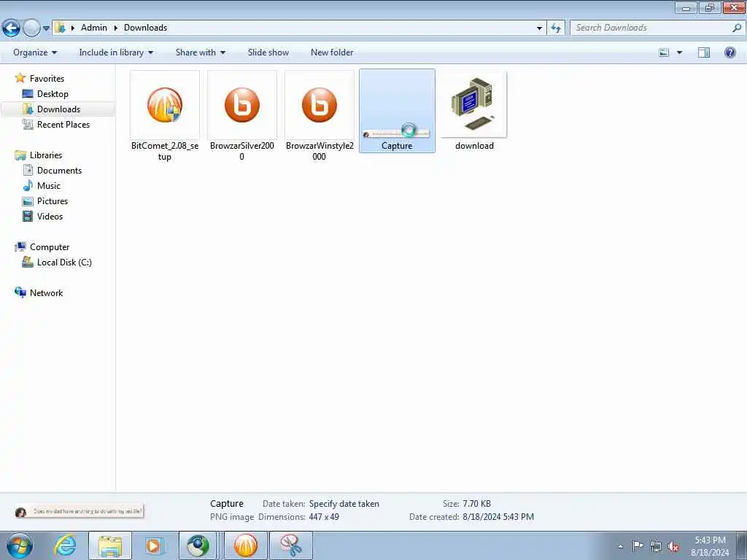Open the Action Center flag icon
Screen dimensions: 747x560
(638, 545)
